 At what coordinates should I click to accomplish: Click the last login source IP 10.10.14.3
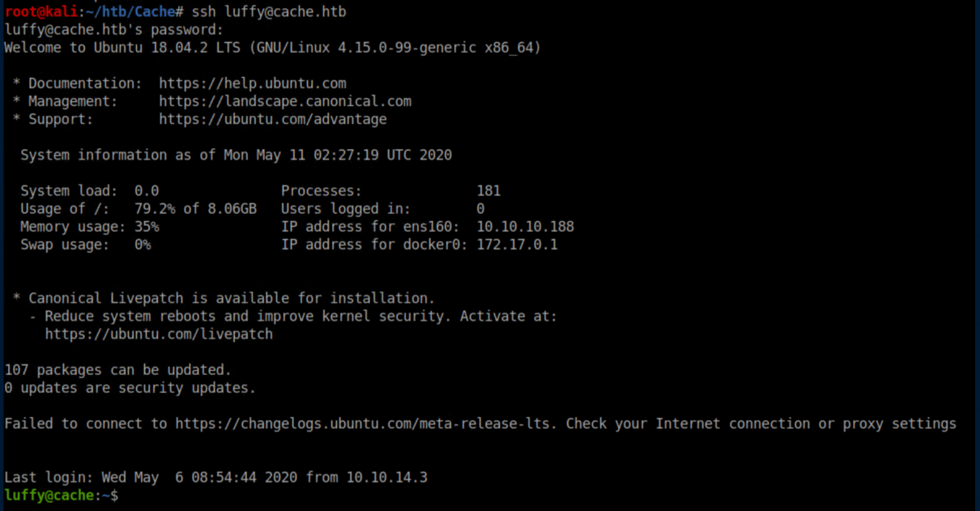(x=386, y=477)
